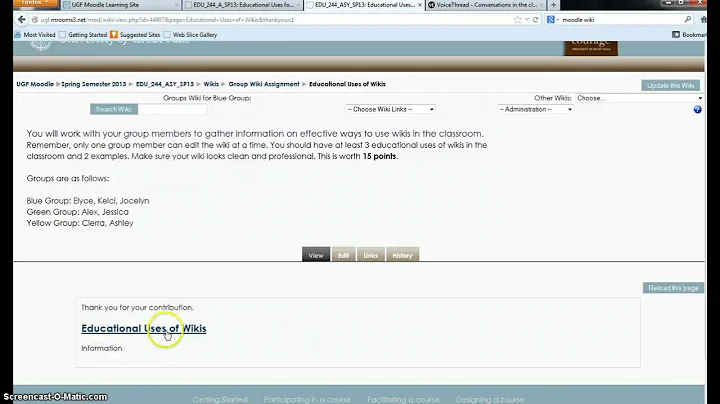Viewport: 720px width, 404px height.
Task: Click the Blue Group members line
Action: click(x=88, y=201)
